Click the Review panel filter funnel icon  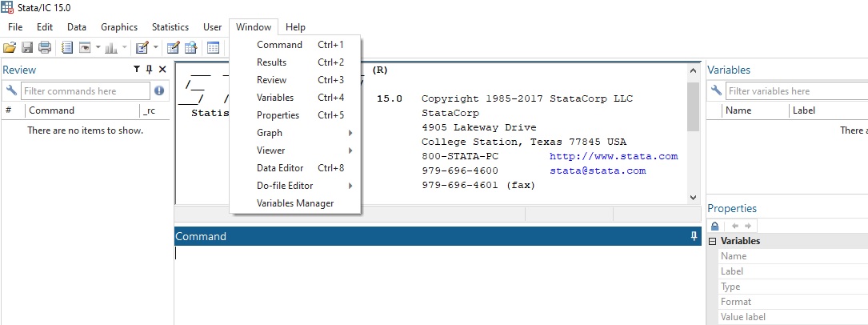(x=137, y=69)
